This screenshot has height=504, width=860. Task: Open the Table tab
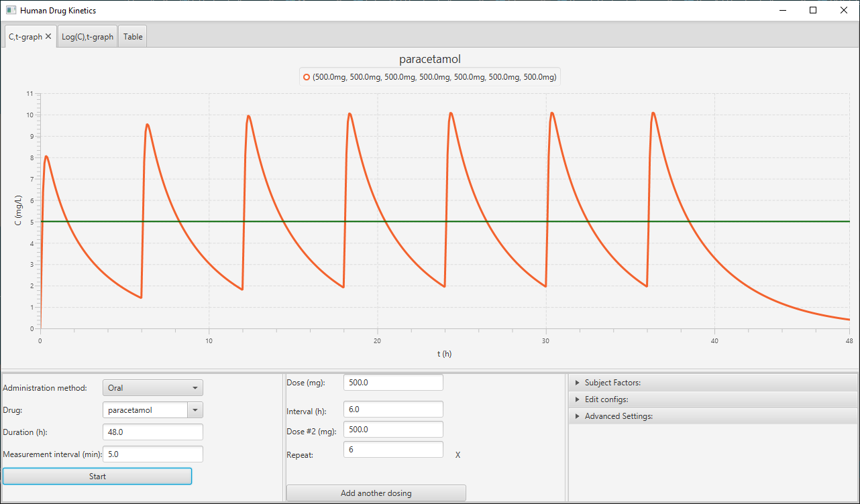[133, 37]
